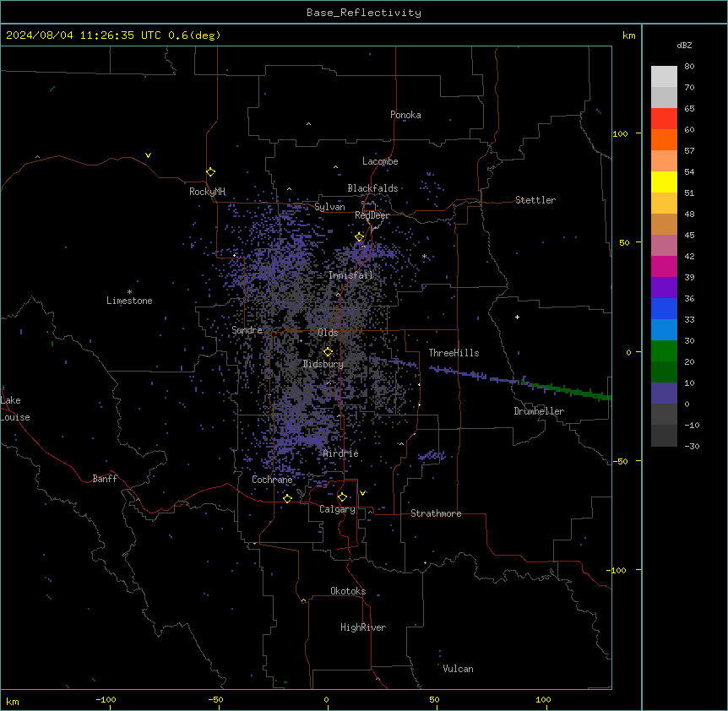
Task: Click the Vulcan town label
Action: coord(459,669)
